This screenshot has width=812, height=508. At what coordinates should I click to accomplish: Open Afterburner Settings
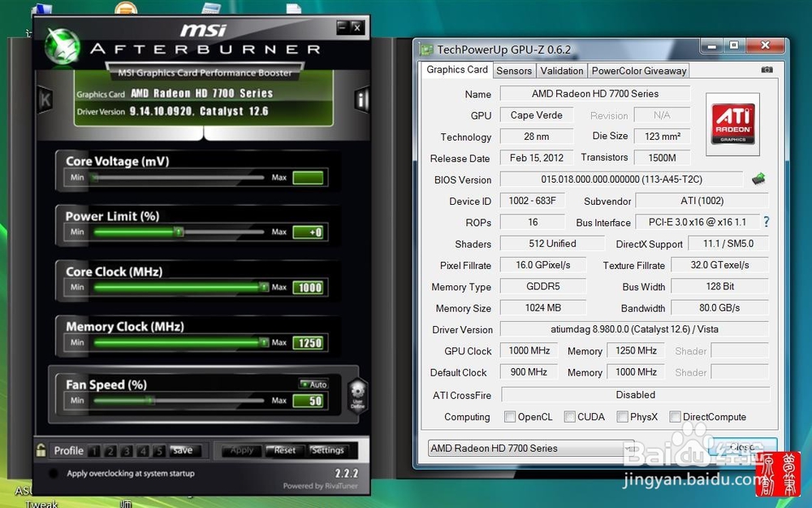327,450
